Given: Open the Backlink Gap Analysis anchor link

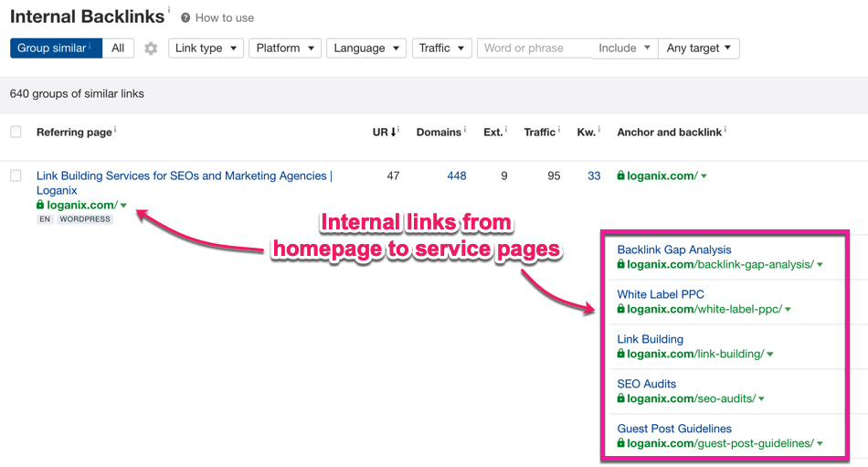Looking at the screenshot, I should pyautogui.click(x=674, y=249).
